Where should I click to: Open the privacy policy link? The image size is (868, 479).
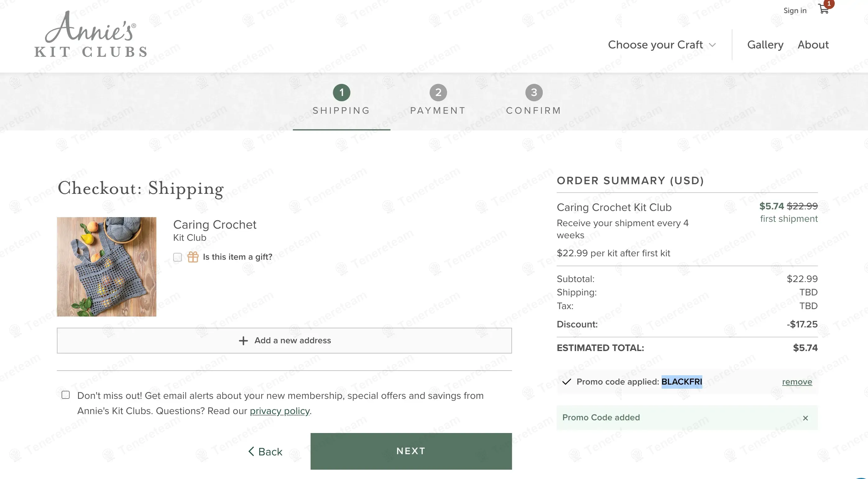coord(280,411)
